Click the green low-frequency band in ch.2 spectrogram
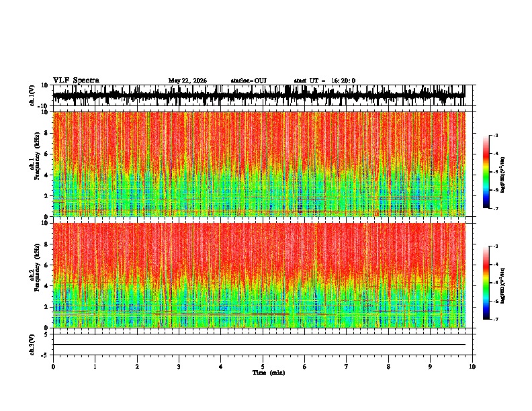 (x=259, y=309)
